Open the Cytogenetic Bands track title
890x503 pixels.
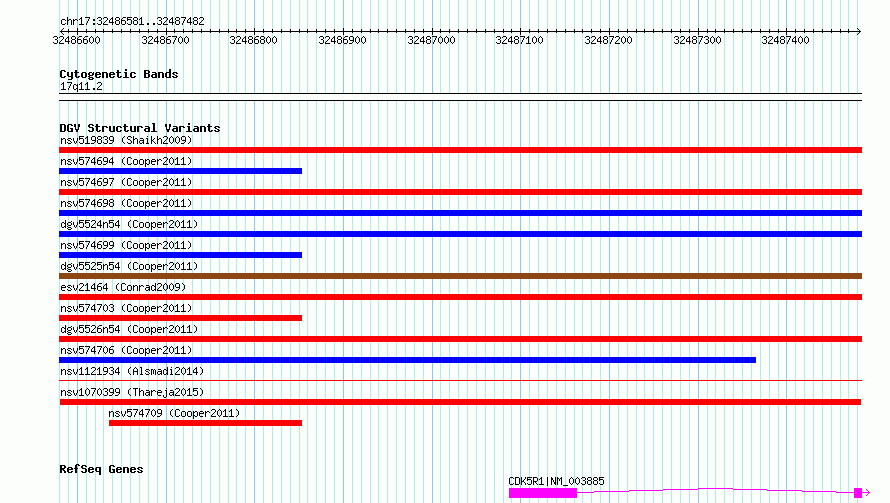(119, 74)
